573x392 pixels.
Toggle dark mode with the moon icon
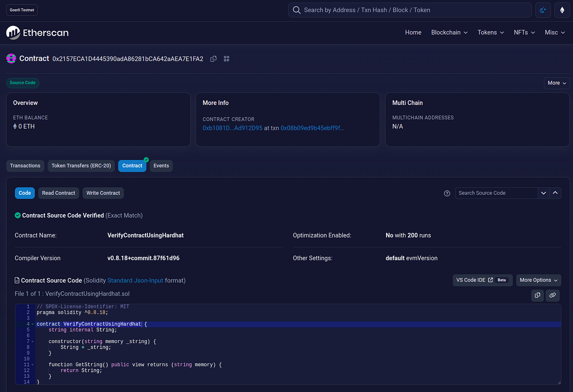(x=543, y=10)
